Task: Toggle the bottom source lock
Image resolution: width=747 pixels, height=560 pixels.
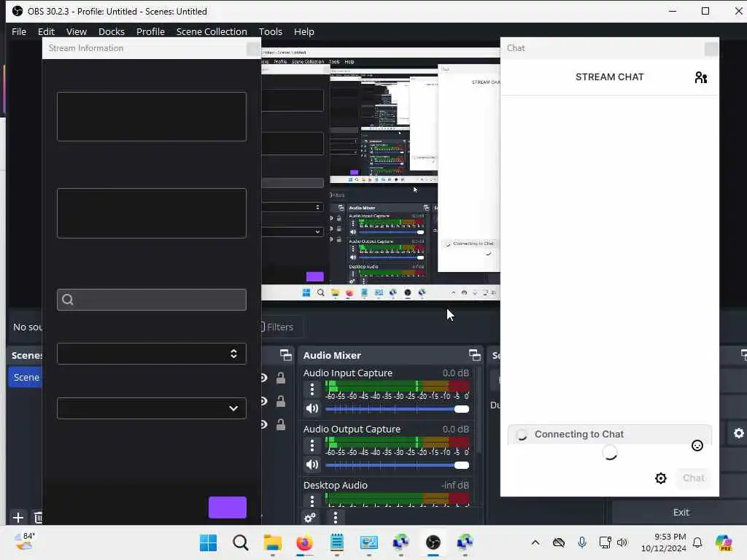Action: [281, 424]
